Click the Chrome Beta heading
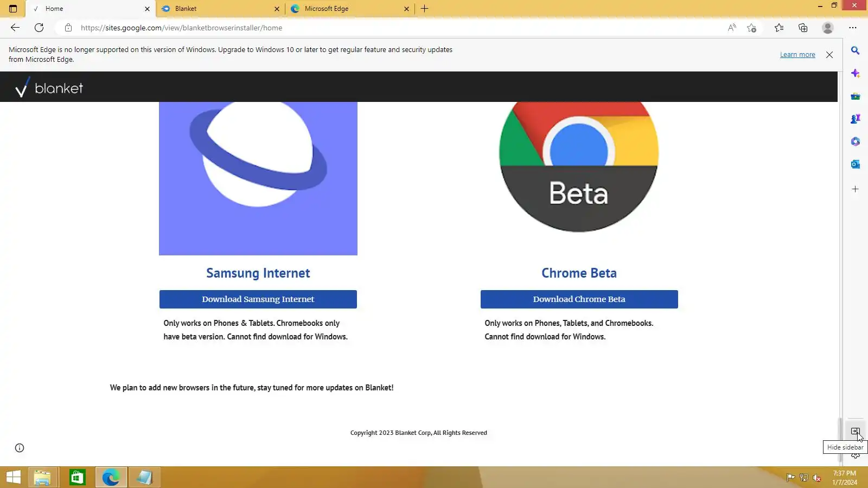Viewport: 868px width, 488px height. tap(579, 273)
